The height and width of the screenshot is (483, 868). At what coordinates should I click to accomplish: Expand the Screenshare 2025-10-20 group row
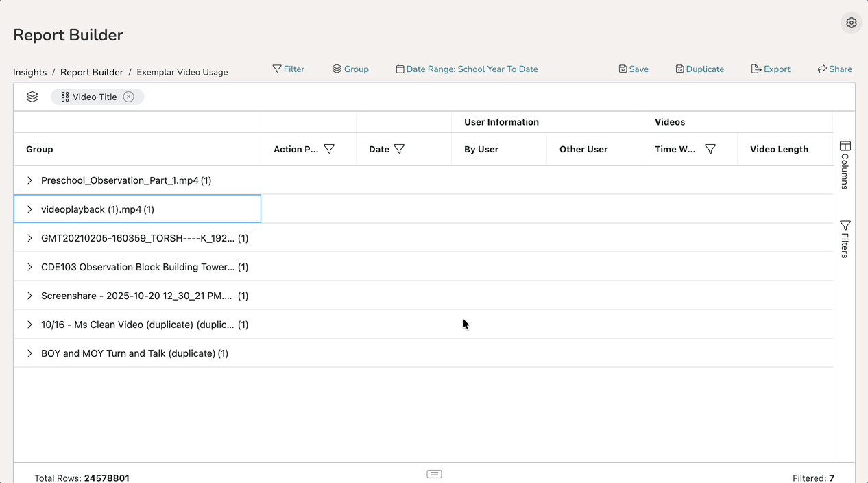coord(29,296)
